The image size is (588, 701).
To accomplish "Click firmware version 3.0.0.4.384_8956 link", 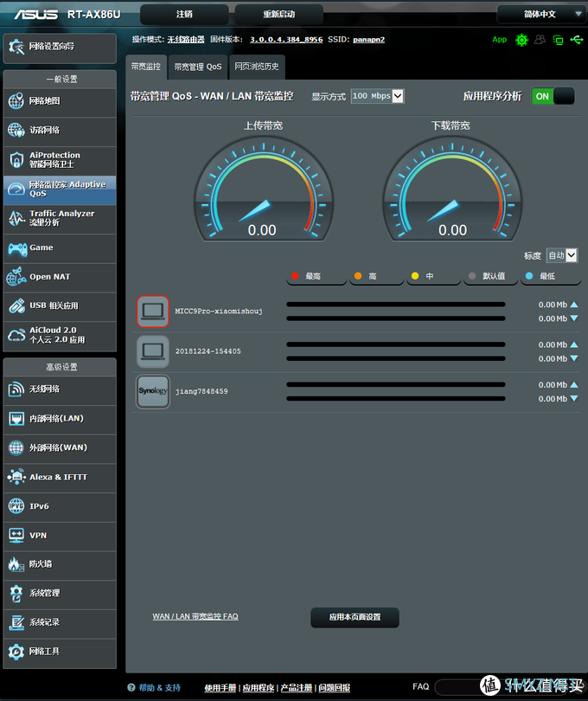I will click(286, 39).
